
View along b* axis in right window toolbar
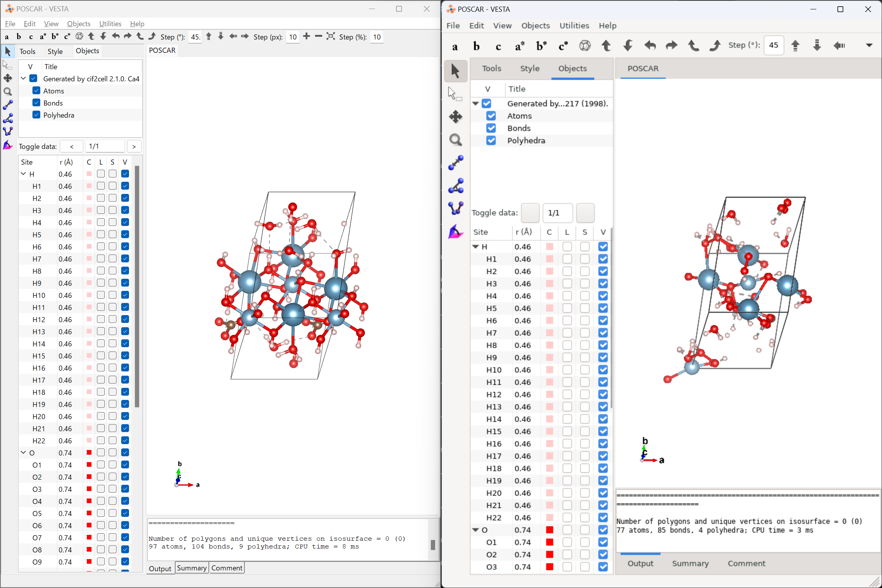(541, 46)
